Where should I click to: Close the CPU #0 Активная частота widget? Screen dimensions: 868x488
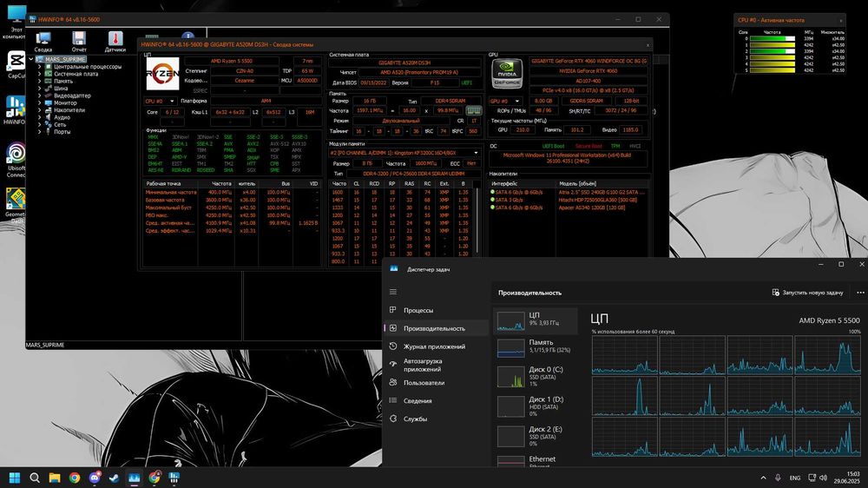click(841, 21)
